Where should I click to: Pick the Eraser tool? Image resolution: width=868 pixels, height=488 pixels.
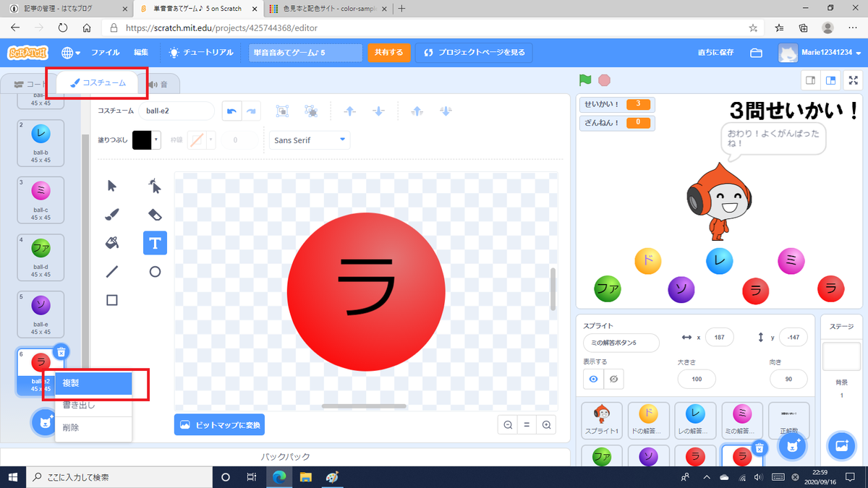[155, 214]
